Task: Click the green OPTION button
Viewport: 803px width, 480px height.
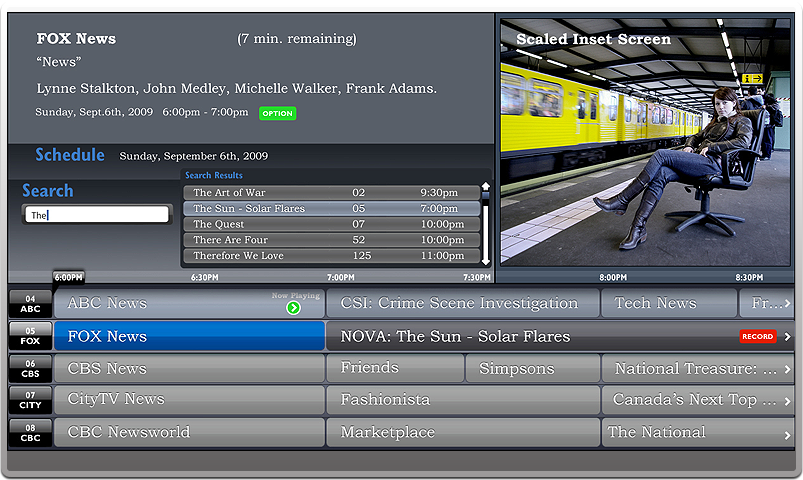Action: point(278,113)
